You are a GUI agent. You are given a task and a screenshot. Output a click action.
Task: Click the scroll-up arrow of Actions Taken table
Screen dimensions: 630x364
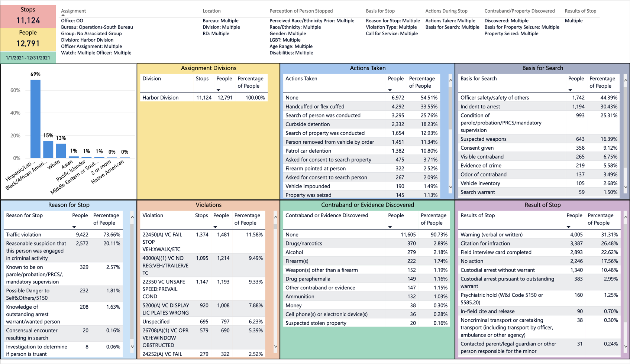450,80
